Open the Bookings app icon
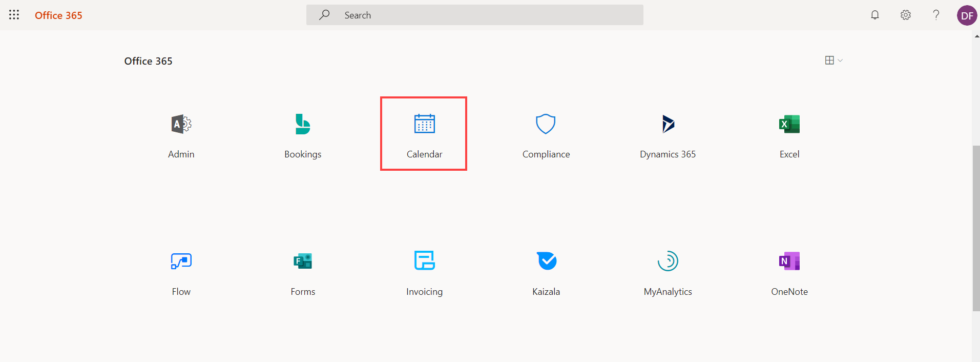980x362 pixels. point(303,124)
